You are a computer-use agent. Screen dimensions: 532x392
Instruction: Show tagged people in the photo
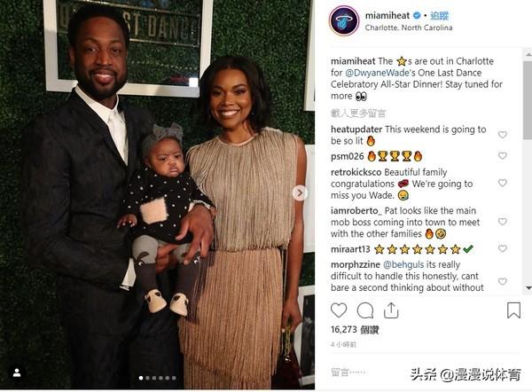[x=17, y=372]
